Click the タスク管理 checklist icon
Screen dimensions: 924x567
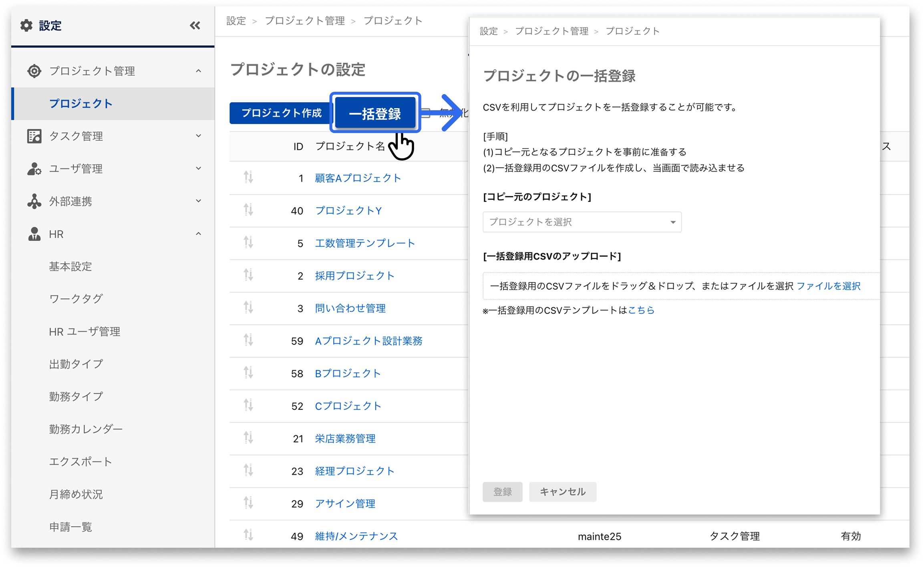click(34, 136)
